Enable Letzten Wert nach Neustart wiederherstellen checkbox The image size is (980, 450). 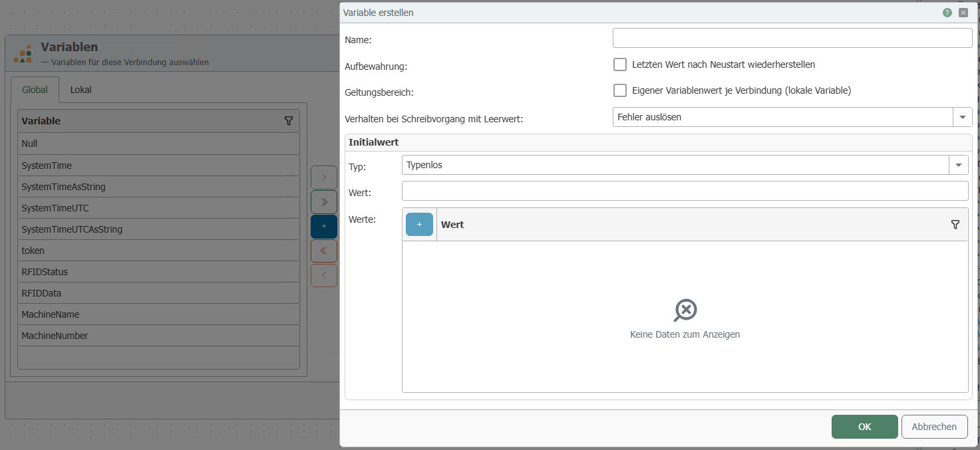[620, 64]
